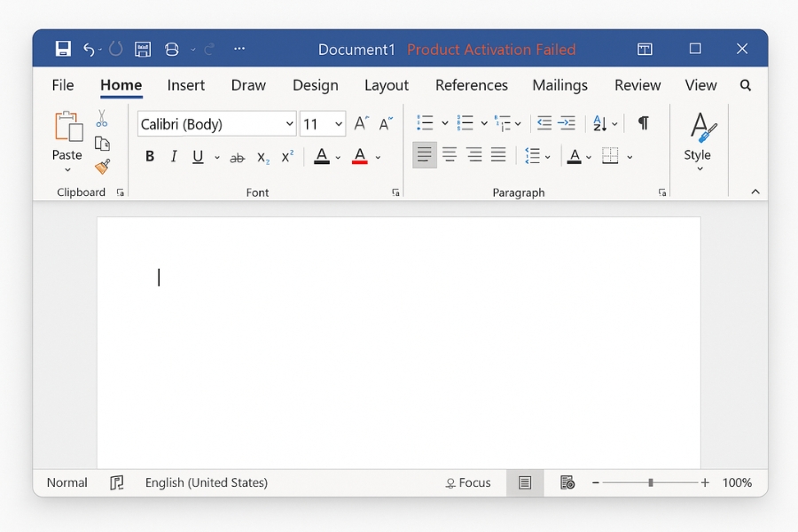Select the Home tab
The width and height of the screenshot is (798, 532).
click(121, 85)
